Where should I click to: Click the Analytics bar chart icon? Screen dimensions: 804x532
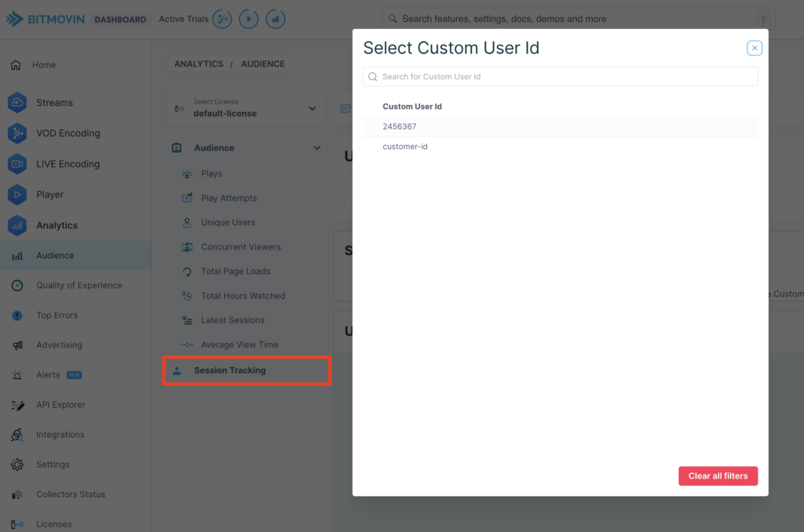(x=17, y=225)
